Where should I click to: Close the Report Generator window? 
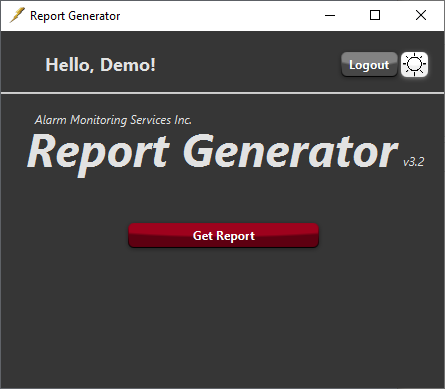(x=421, y=15)
